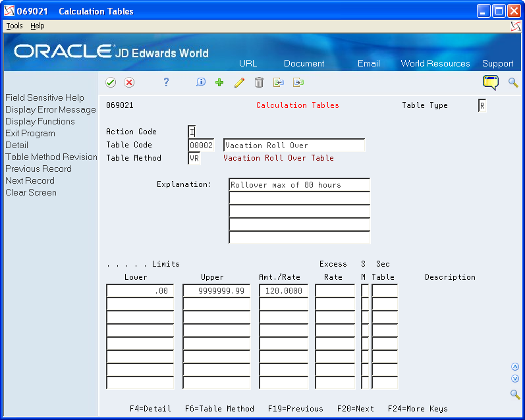Image resolution: width=525 pixels, height=420 pixels.
Task: Click the first row Excess Rate field
Action: click(335, 291)
